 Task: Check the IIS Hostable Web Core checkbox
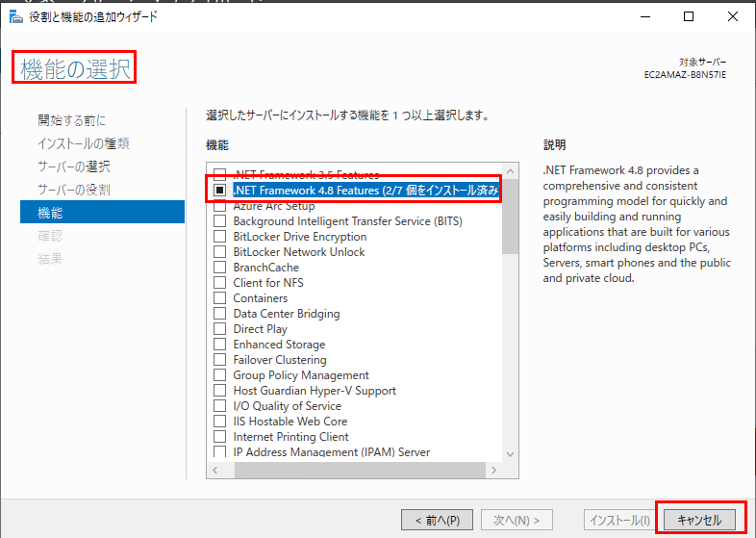point(220,422)
